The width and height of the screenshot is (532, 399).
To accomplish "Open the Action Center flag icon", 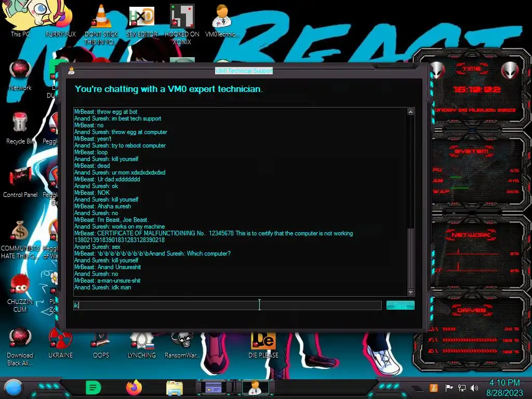I will (x=449, y=388).
